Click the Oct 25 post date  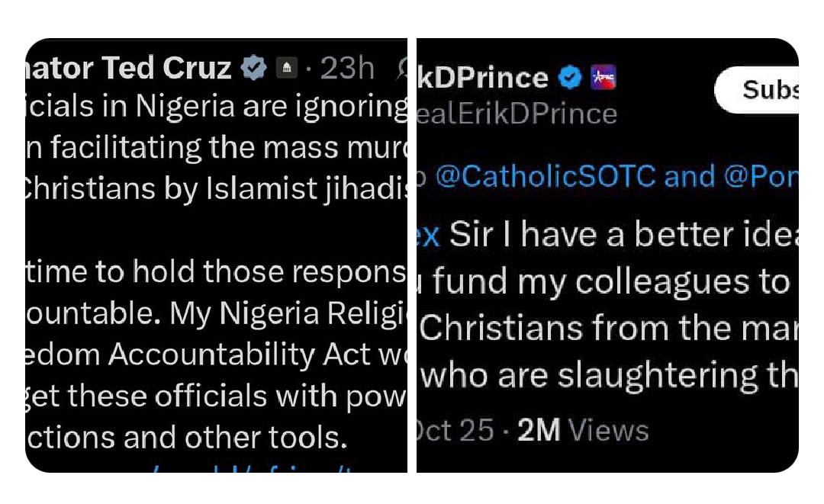coord(455,431)
